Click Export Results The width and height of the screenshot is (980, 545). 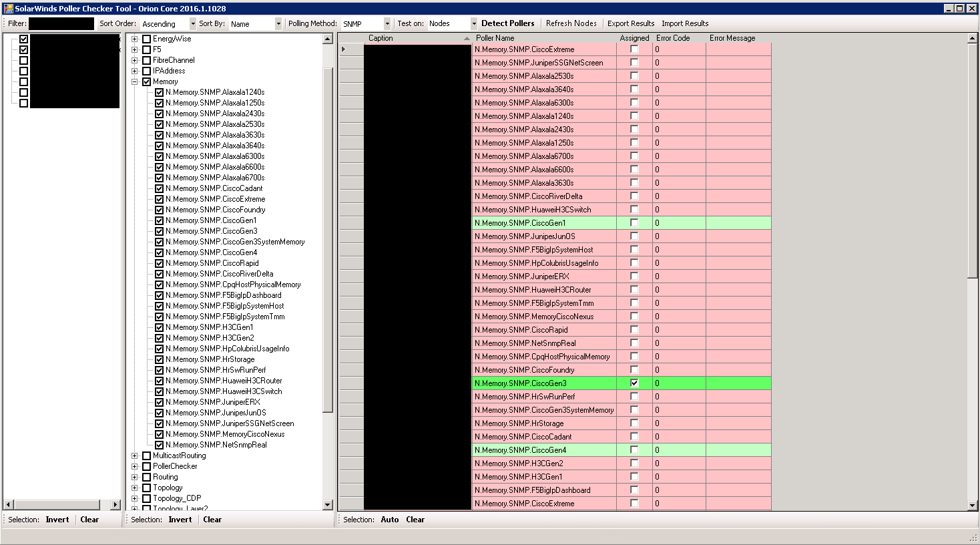point(631,23)
